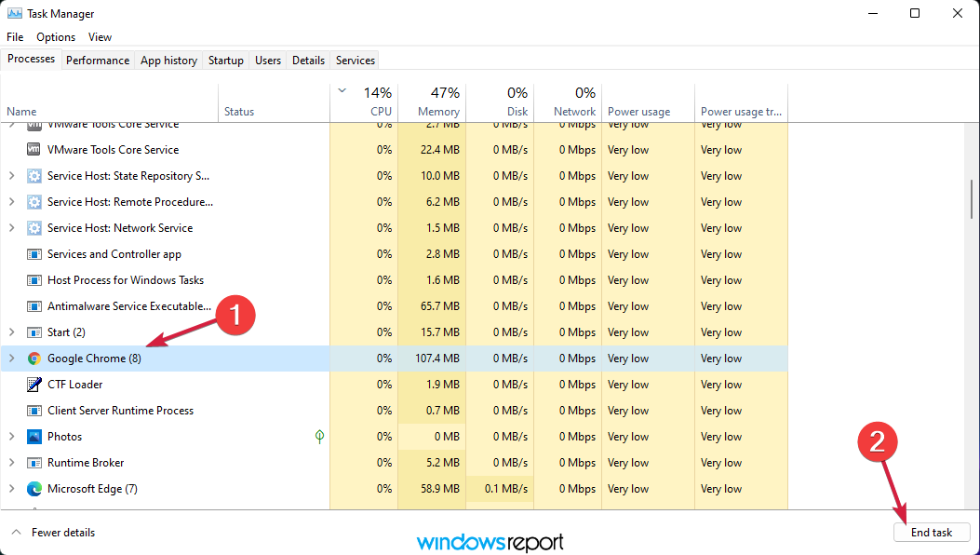Switch to the Services tab
The width and height of the screenshot is (980, 555).
(355, 61)
